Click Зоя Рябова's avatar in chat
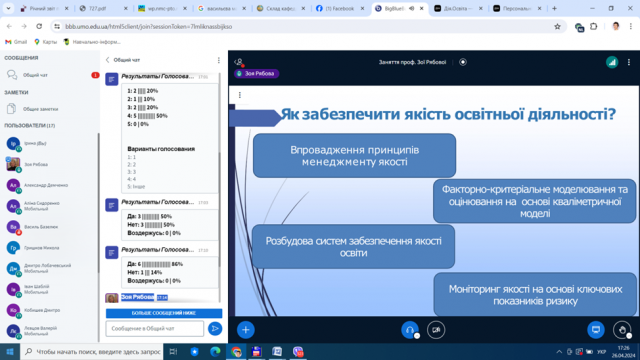This screenshot has width=640, height=360. [x=112, y=298]
